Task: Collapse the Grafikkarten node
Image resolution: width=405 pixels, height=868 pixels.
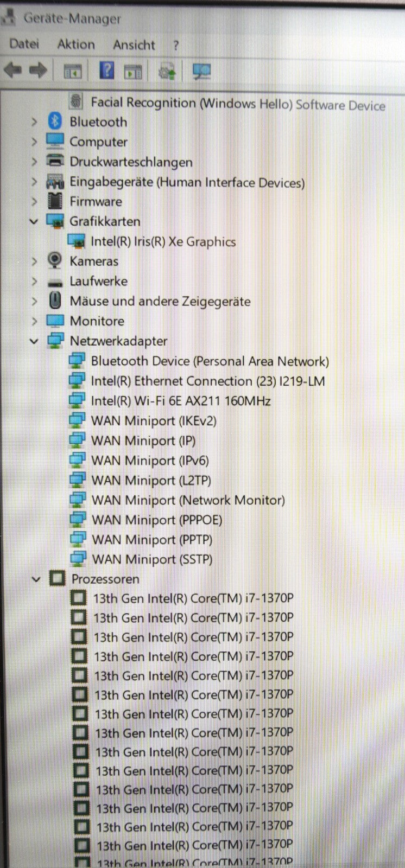Action: coord(34,221)
